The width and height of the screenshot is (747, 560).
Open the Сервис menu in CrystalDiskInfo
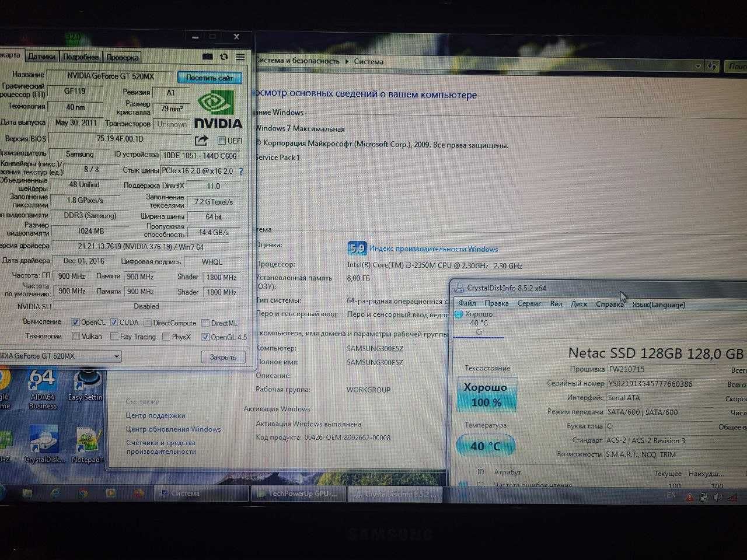[529, 303]
